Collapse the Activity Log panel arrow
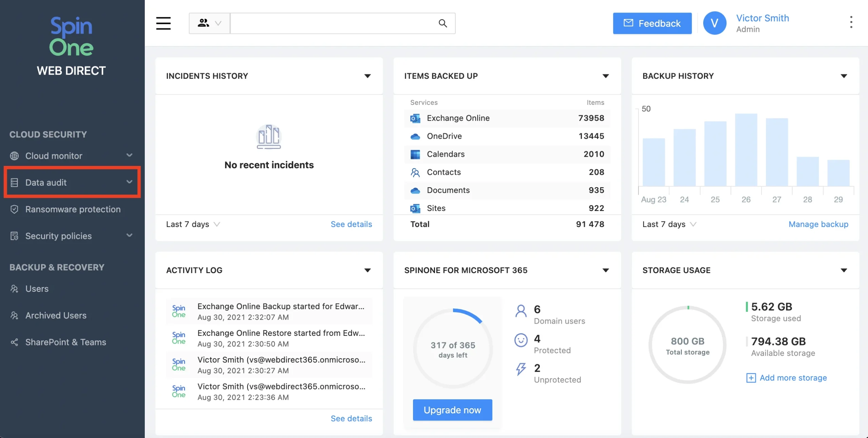Screen dimensions: 868x438 click(368, 270)
